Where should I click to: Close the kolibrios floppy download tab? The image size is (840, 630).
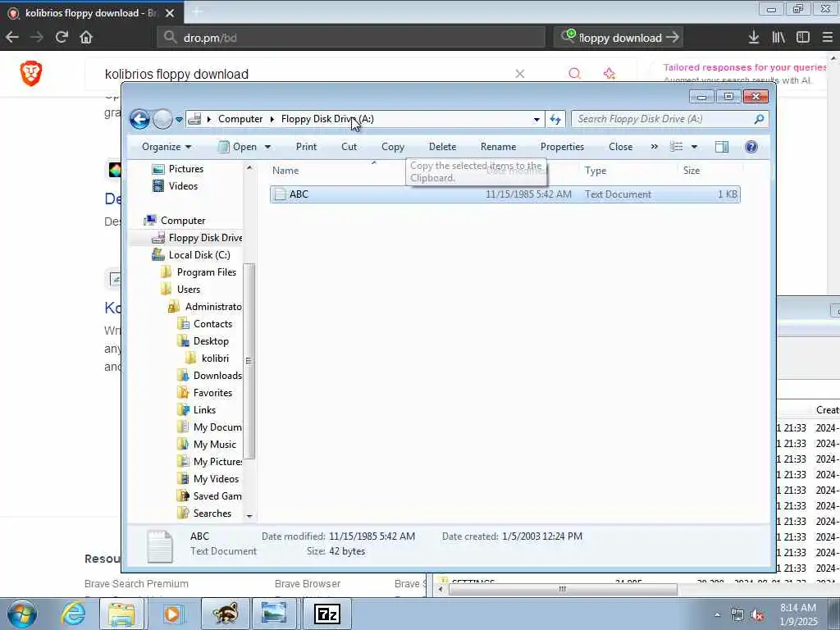pyautogui.click(x=170, y=13)
